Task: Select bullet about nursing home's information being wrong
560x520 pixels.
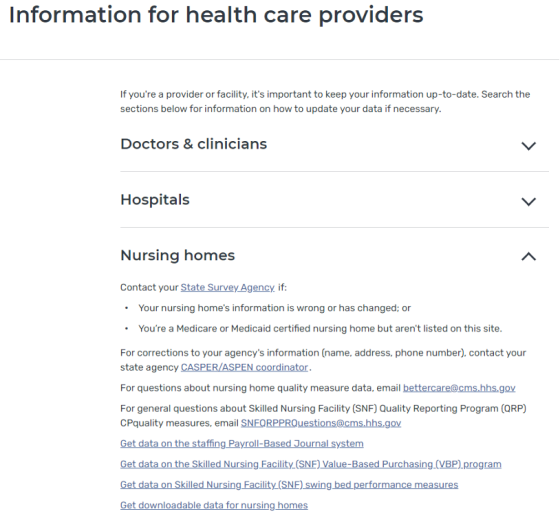Action: 274,308
